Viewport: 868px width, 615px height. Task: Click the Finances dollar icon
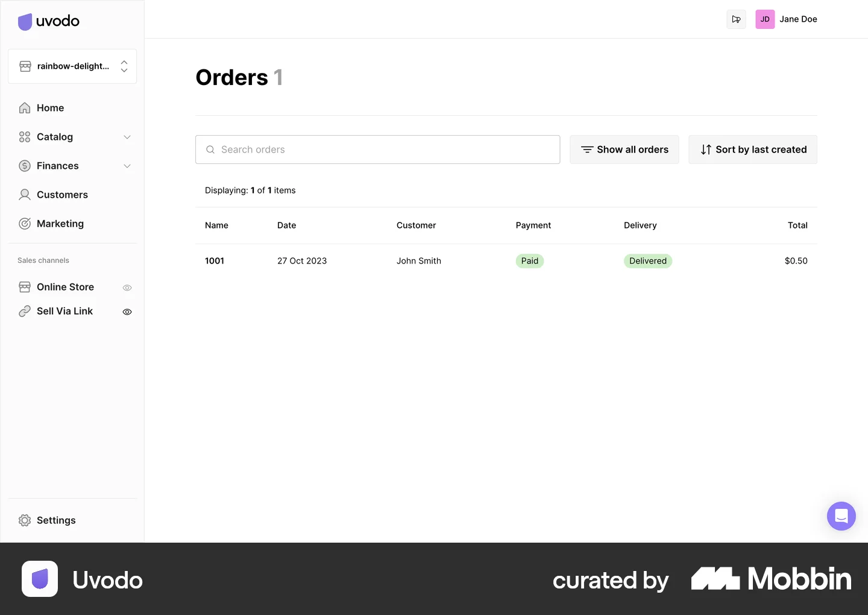pos(25,166)
